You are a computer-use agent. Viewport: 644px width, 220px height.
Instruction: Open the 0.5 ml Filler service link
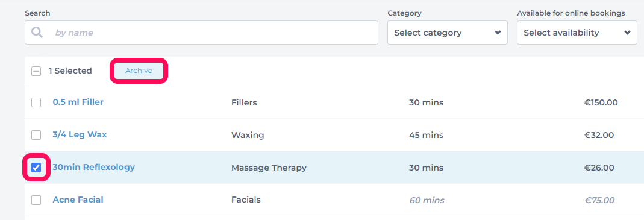(x=78, y=102)
